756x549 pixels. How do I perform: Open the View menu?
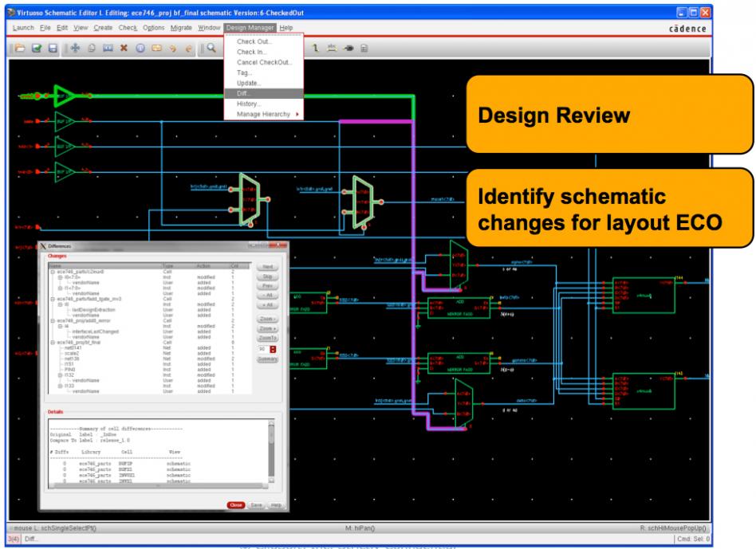pyautogui.click(x=81, y=28)
